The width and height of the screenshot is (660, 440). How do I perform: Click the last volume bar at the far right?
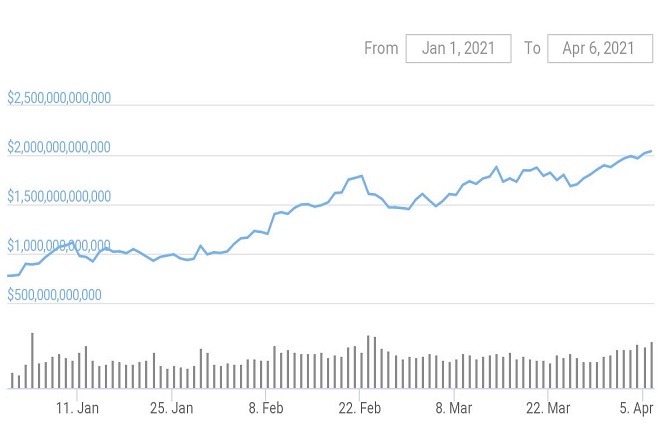tap(651, 365)
